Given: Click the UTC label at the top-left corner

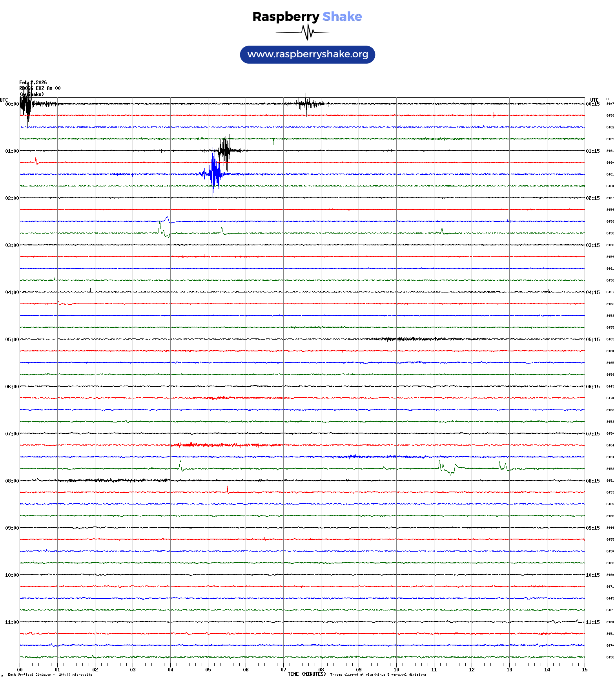Looking at the screenshot, I should click(4, 100).
